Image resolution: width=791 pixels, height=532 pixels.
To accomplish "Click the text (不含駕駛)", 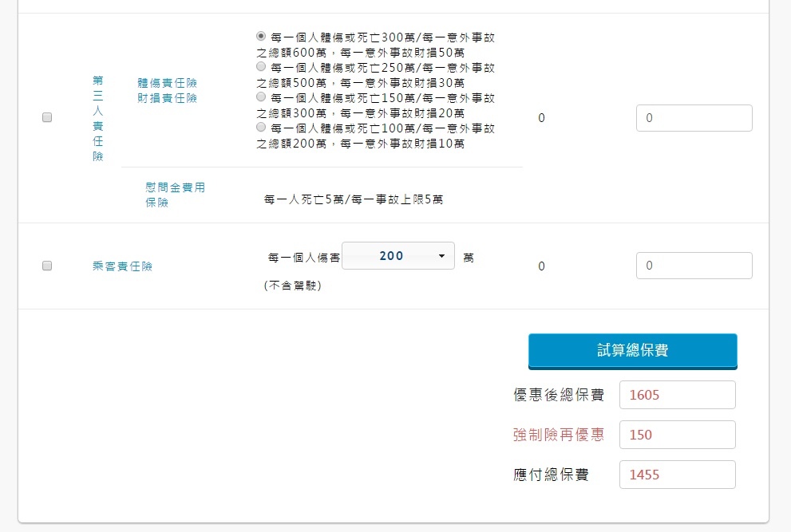I will click(293, 286).
